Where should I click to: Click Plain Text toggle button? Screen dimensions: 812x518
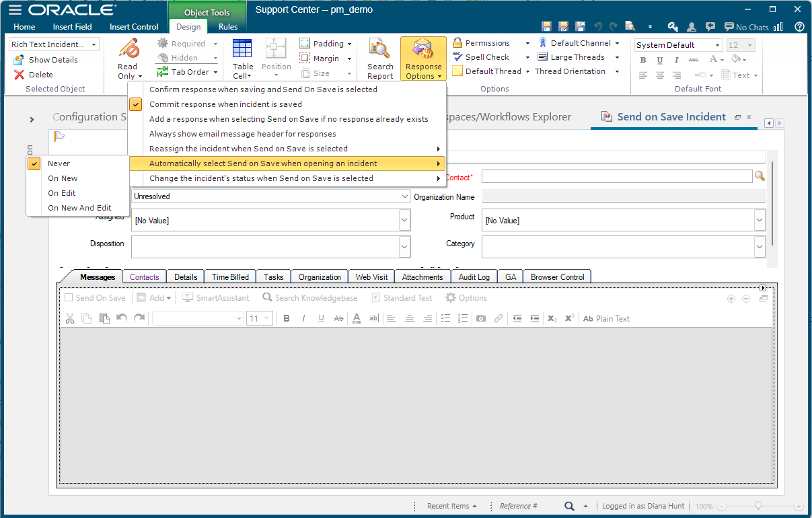tap(606, 319)
